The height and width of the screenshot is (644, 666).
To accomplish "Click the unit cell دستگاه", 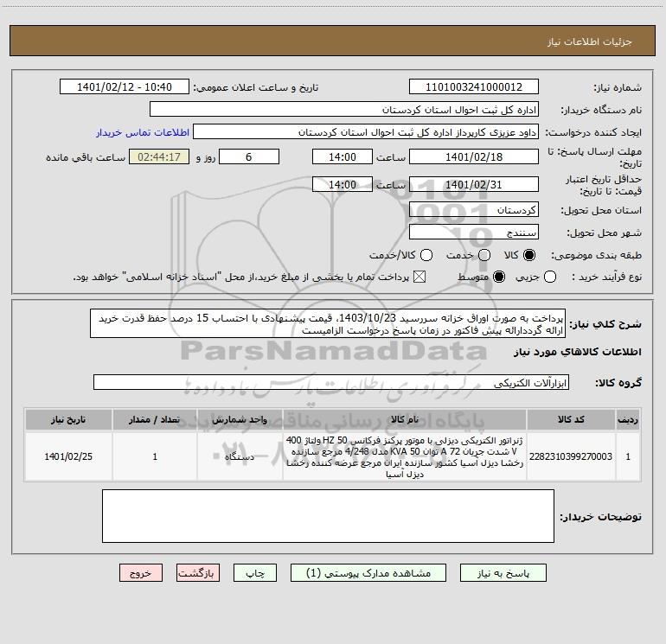I will coord(240,456).
